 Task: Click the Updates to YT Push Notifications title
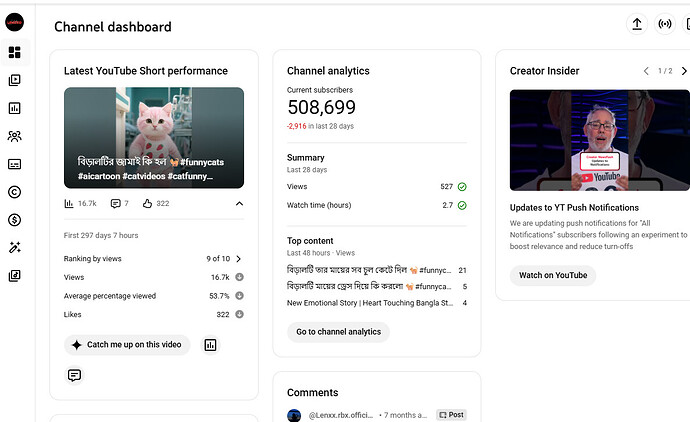574,208
